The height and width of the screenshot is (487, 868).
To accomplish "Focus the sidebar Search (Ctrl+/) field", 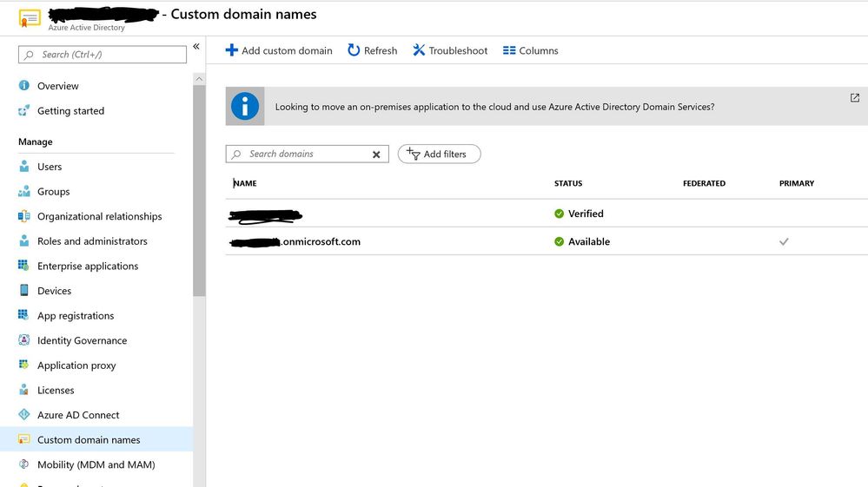I will click(x=103, y=54).
